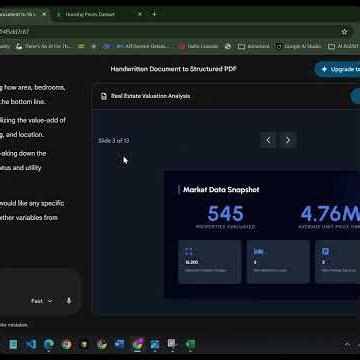Open the colorful multicolor taskbar app icon
This screenshot has height=360, width=360.
(137, 344)
